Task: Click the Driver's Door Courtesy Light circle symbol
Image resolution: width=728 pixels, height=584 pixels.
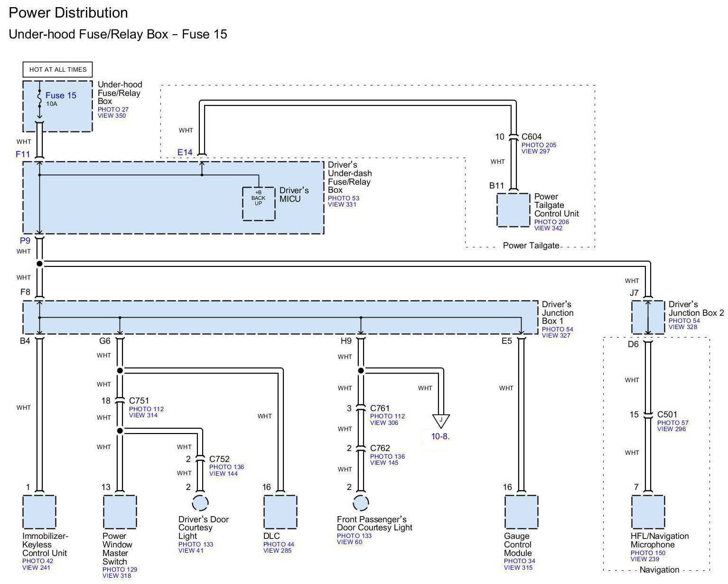Action: pos(200,503)
